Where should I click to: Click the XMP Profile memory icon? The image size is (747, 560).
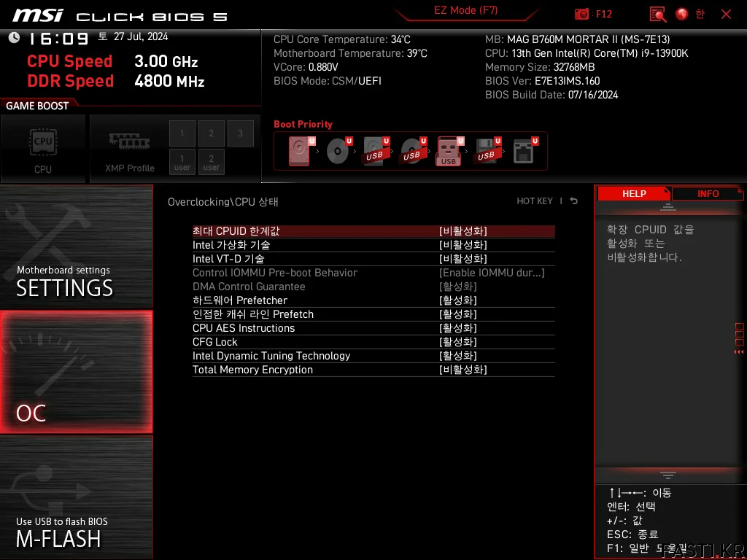[x=130, y=141]
